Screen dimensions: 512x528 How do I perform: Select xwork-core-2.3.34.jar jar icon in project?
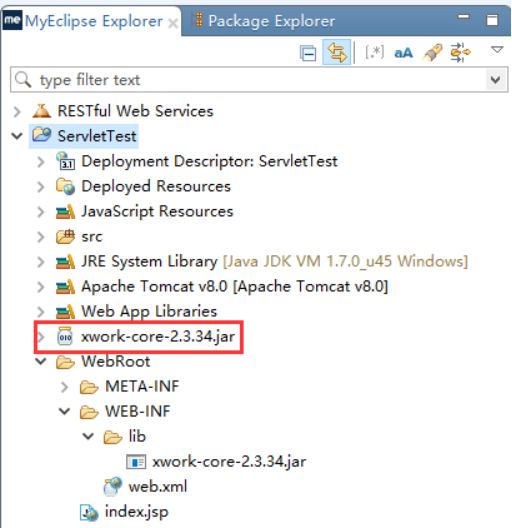click(x=65, y=336)
